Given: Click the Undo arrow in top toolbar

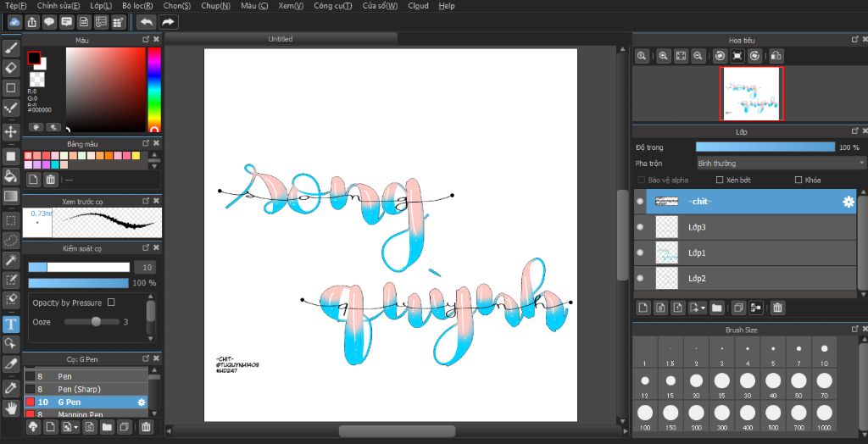Looking at the screenshot, I should tap(146, 22).
